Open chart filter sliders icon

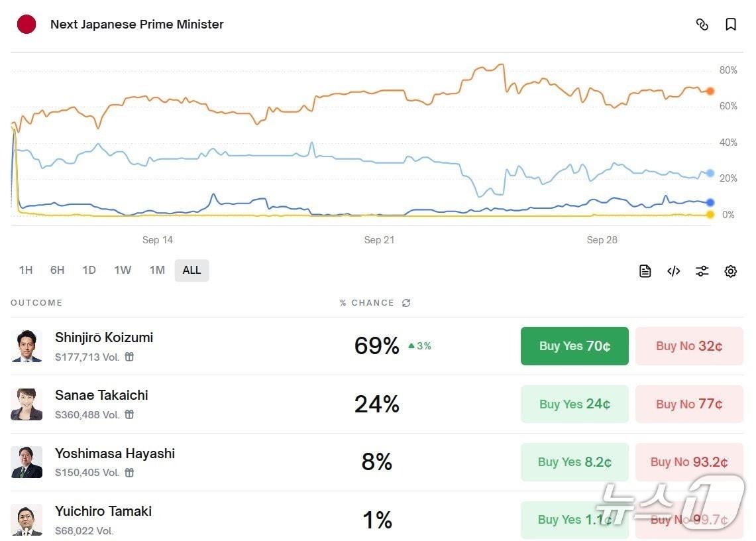click(x=702, y=270)
